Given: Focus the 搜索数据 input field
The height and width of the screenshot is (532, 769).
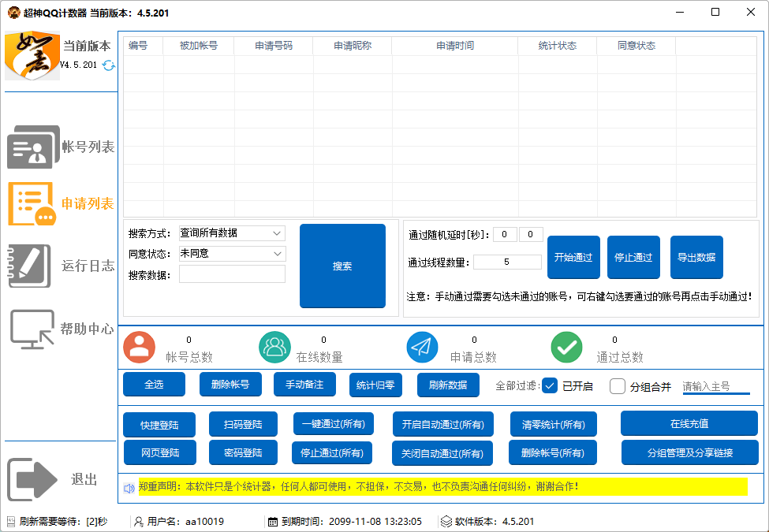Looking at the screenshot, I should [232, 274].
